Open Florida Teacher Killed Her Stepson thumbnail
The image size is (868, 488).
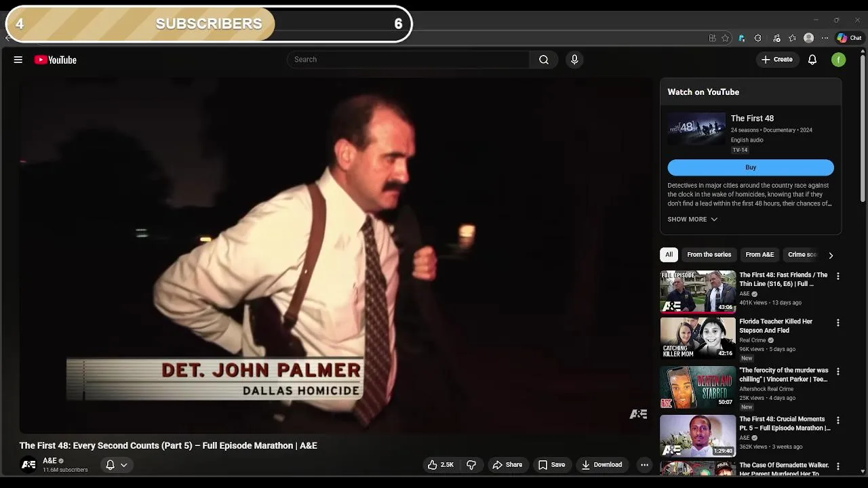tap(698, 338)
